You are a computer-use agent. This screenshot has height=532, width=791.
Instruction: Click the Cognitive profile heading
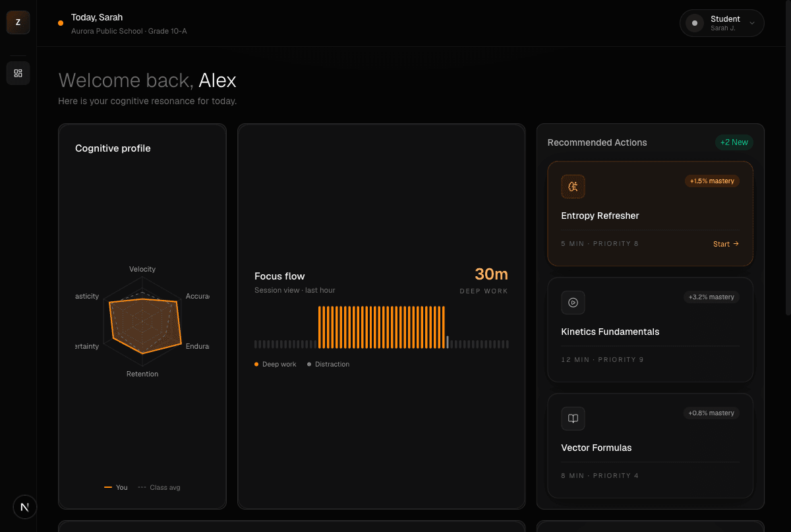(x=113, y=148)
